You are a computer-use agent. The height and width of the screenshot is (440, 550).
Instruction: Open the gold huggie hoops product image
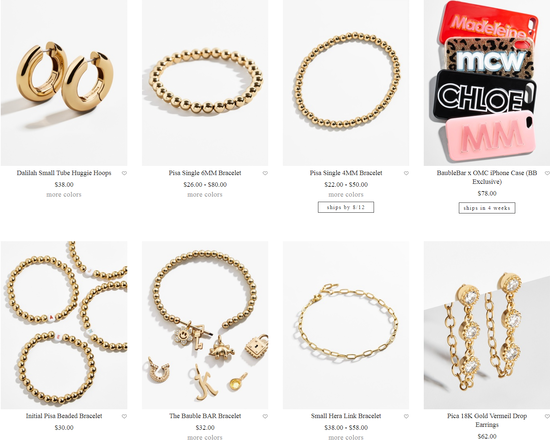click(64, 83)
